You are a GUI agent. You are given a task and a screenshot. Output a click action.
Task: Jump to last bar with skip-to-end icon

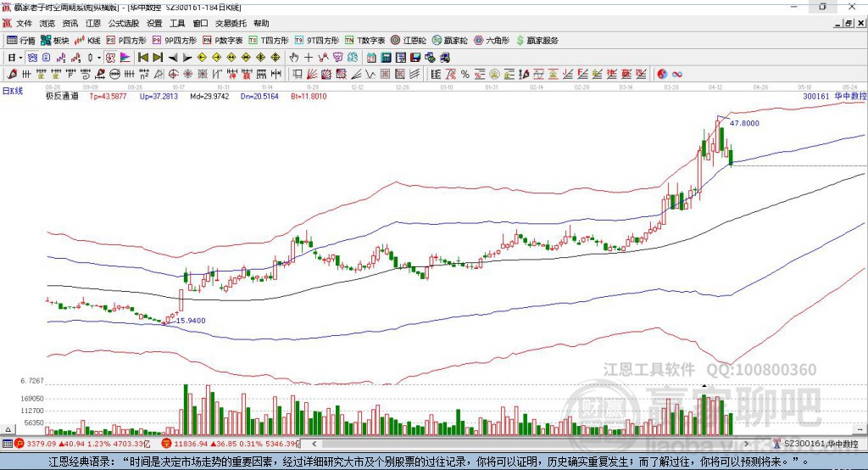point(158,58)
